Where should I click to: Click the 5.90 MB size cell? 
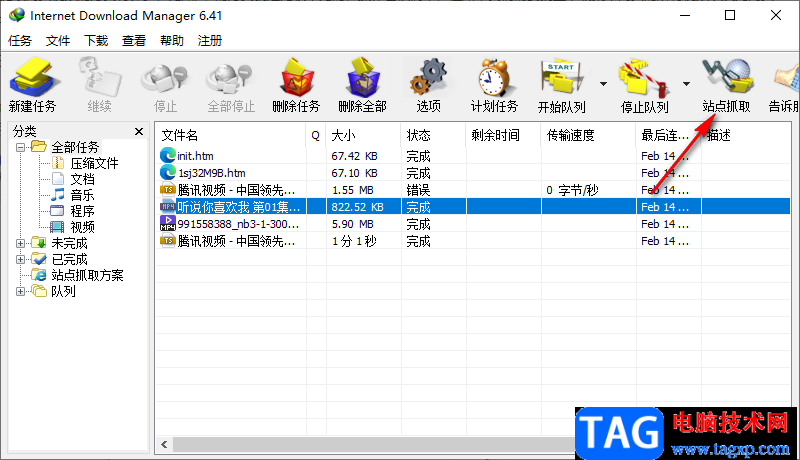coord(353,224)
